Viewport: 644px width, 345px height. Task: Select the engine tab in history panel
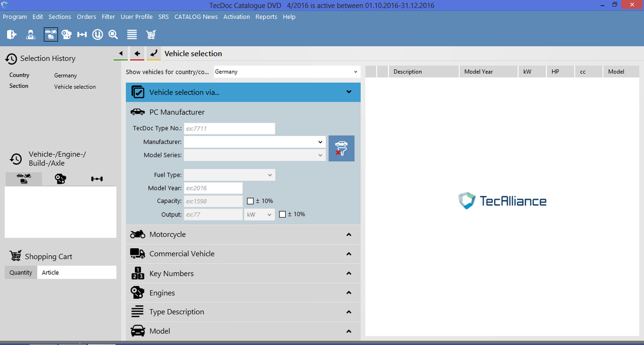click(x=60, y=178)
